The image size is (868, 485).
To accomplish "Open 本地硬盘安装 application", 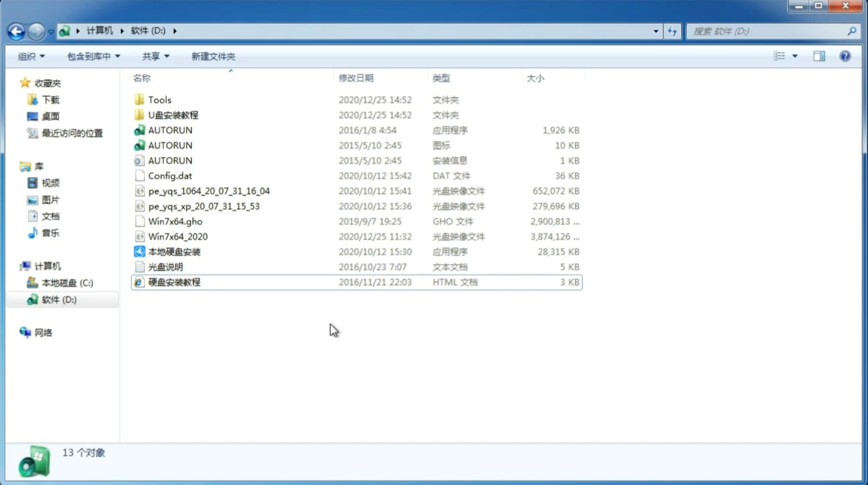I will 174,251.
